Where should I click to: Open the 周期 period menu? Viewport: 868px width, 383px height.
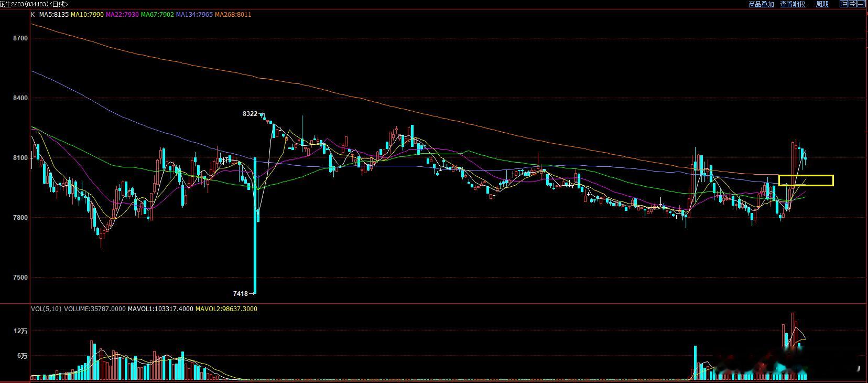click(x=822, y=4)
